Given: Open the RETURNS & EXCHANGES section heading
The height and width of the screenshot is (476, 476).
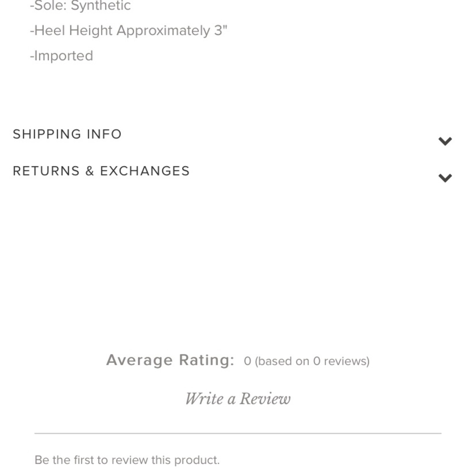Looking at the screenshot, I should pyautogui.click(x=101, y=171).
